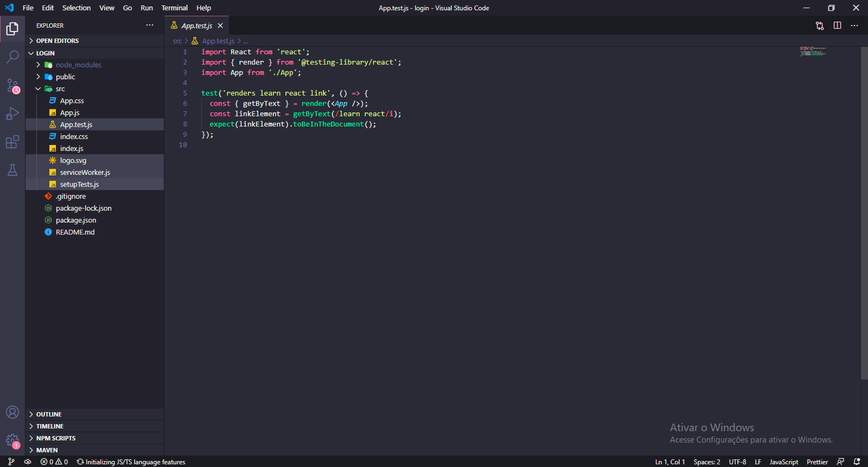Collapse the src folder

60,89
